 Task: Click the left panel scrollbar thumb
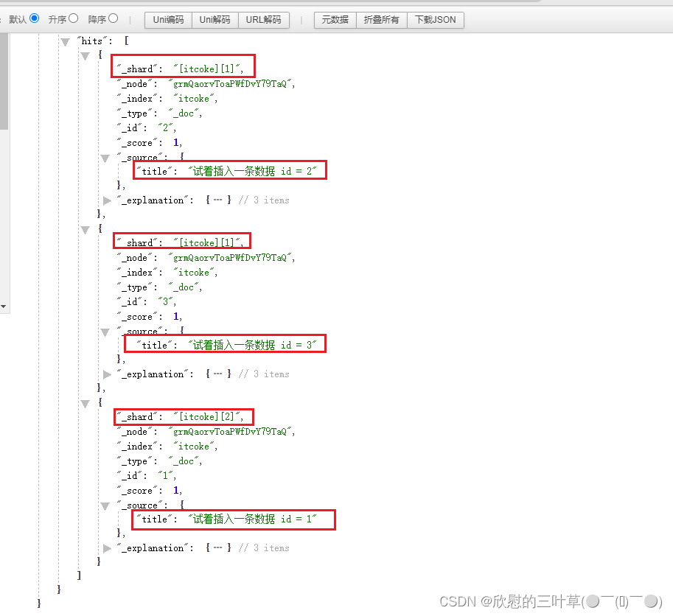[x=4, y=82]
